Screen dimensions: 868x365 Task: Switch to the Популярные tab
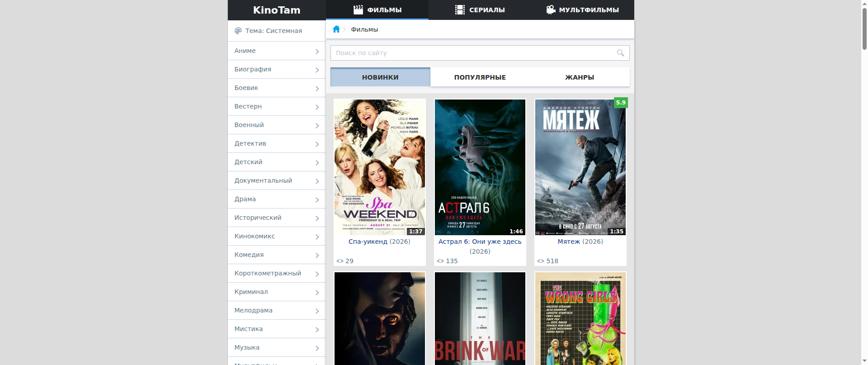480,77
